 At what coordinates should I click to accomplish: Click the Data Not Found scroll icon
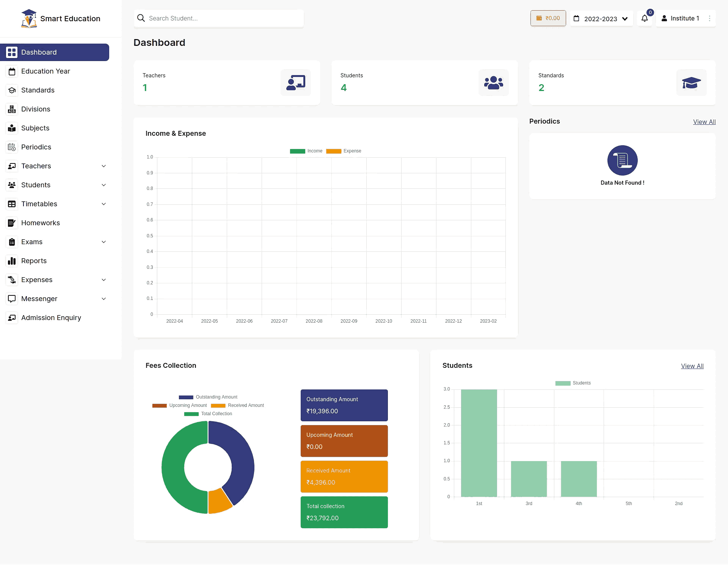(x=622, y=160)
